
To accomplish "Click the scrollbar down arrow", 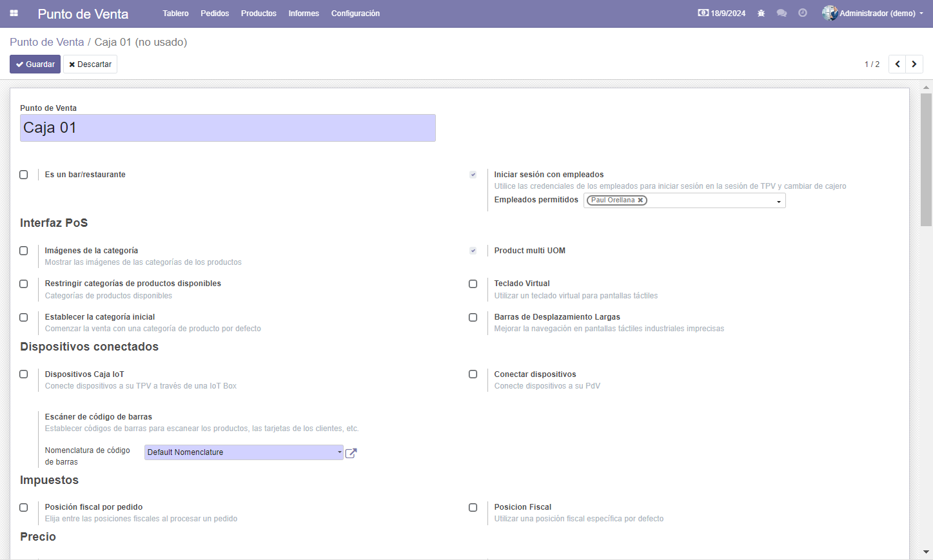I will tap(927, 552).
